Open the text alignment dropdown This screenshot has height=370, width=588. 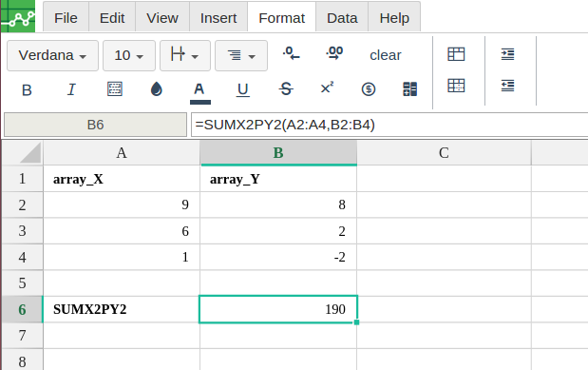point(241,55)
